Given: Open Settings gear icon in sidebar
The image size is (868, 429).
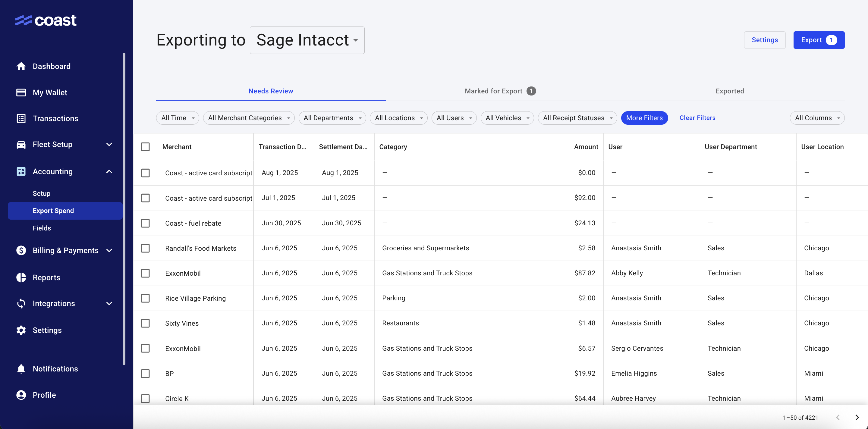Looking at the screenshot, I should pos(21,330).
